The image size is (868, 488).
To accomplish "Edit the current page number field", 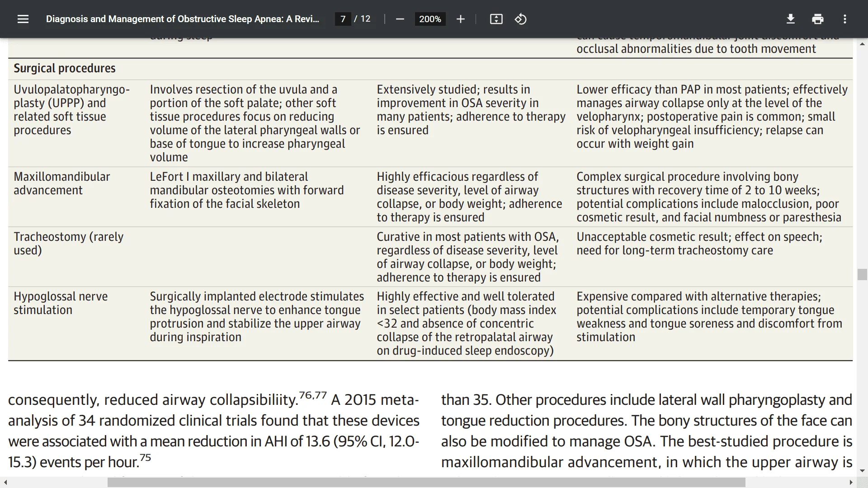I will click(x=343, y=19).
